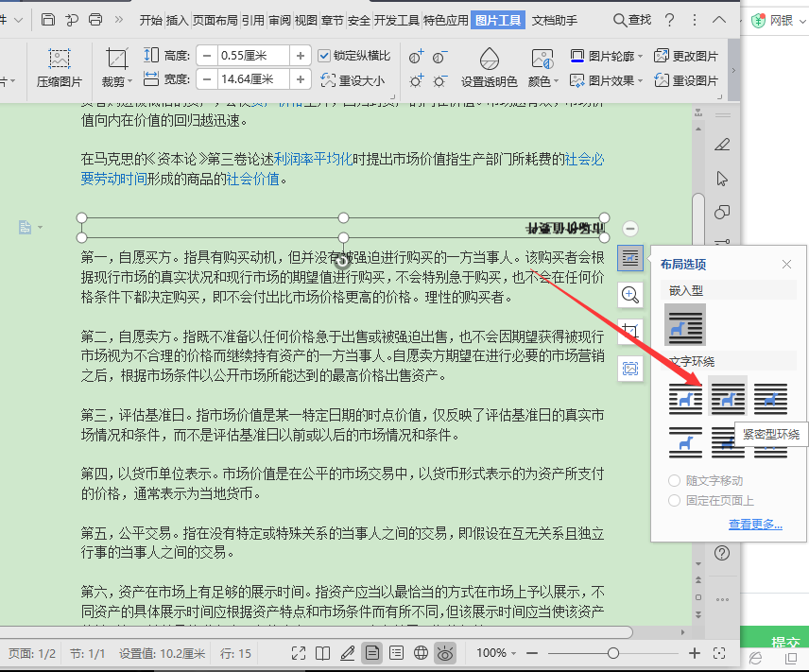
Task: Switch to reading view icon in status bar
Action: (322, 653)
